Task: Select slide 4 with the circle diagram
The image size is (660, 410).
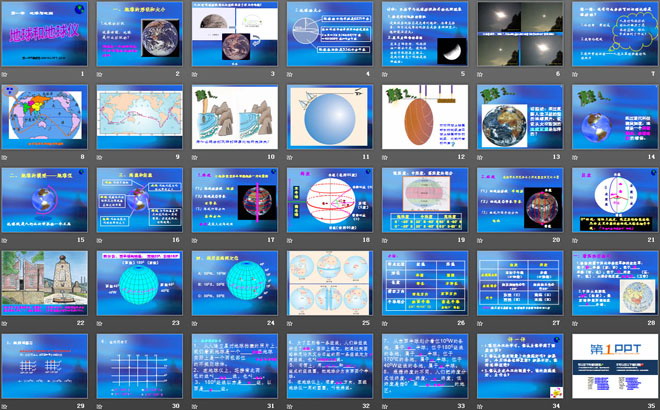Action: [330, 34]
